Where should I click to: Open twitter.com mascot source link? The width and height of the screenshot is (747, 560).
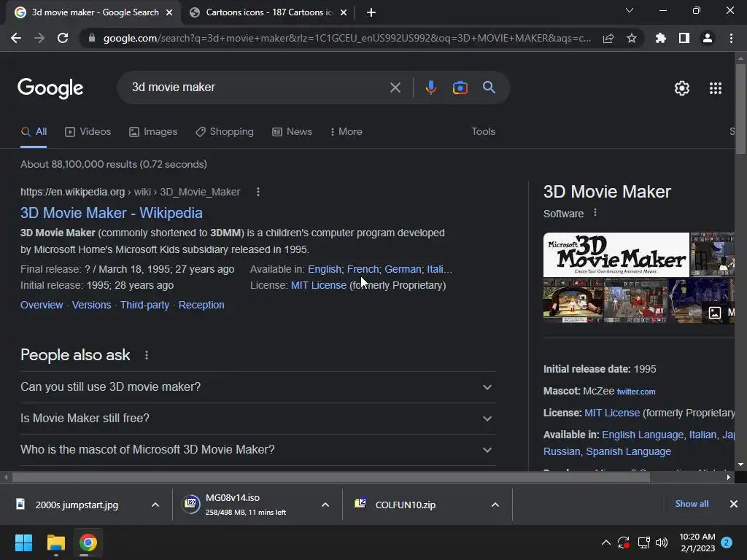pos(636,392)
